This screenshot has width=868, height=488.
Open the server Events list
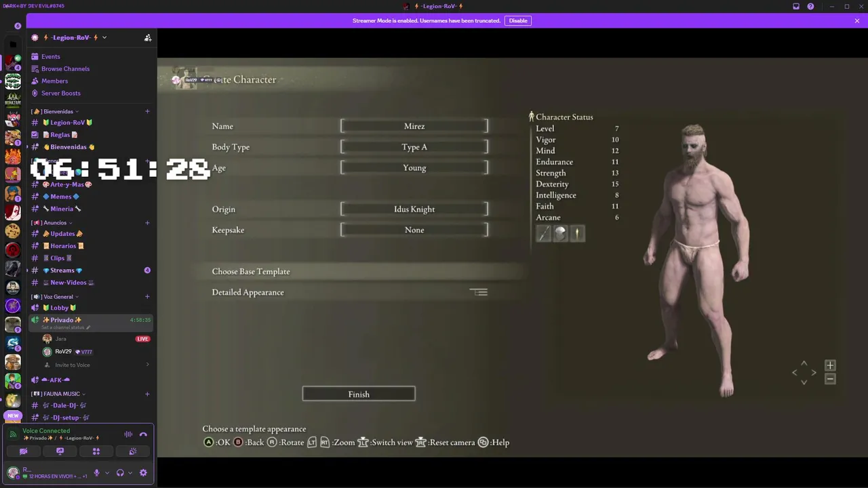51,57
